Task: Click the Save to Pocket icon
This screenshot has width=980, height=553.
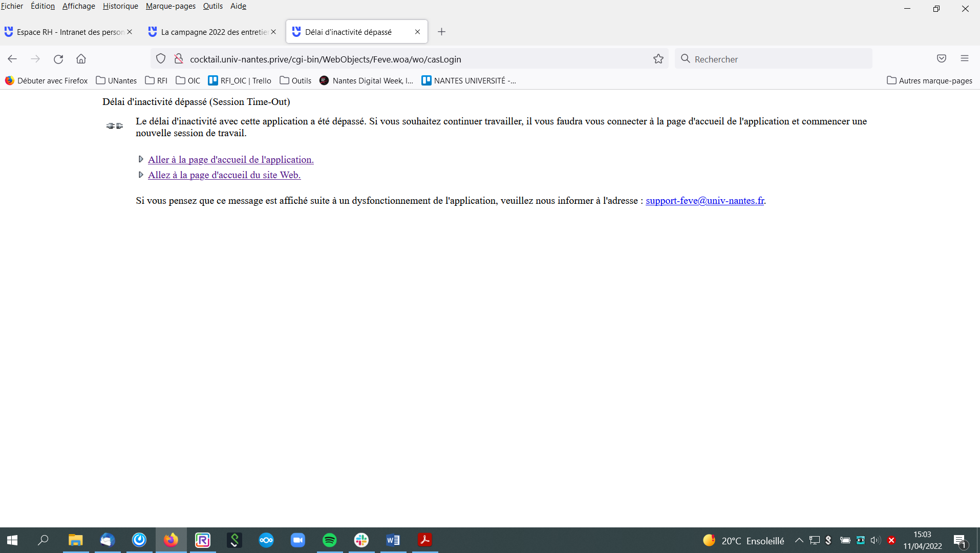Action: pyautogui.click(x=942, y=58)
